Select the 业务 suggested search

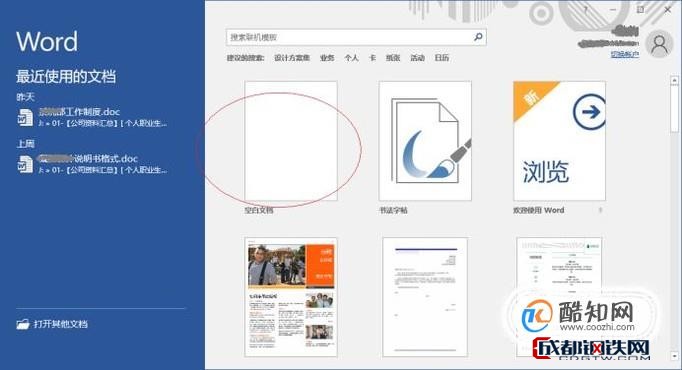327,57
